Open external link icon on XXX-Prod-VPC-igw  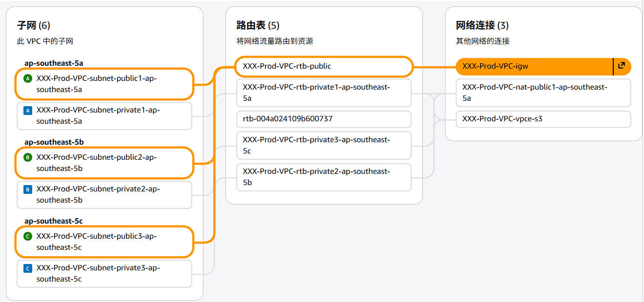(x=621, y=66)
